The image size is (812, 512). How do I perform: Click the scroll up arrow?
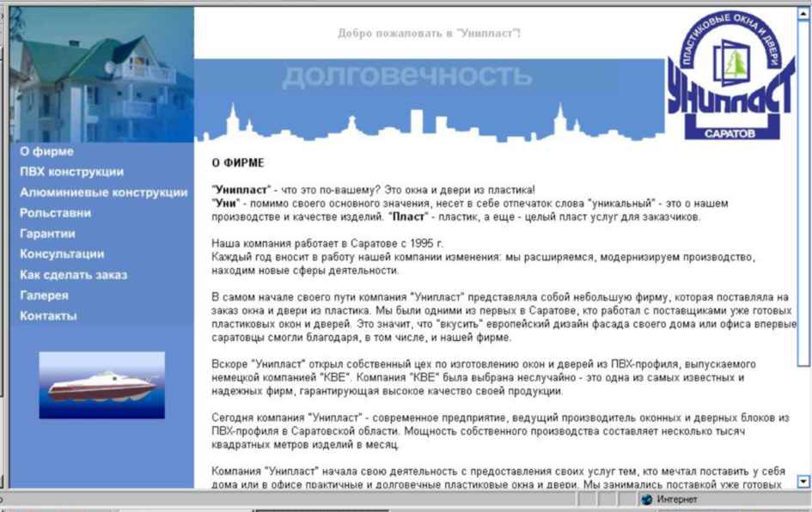pos(803,14)
